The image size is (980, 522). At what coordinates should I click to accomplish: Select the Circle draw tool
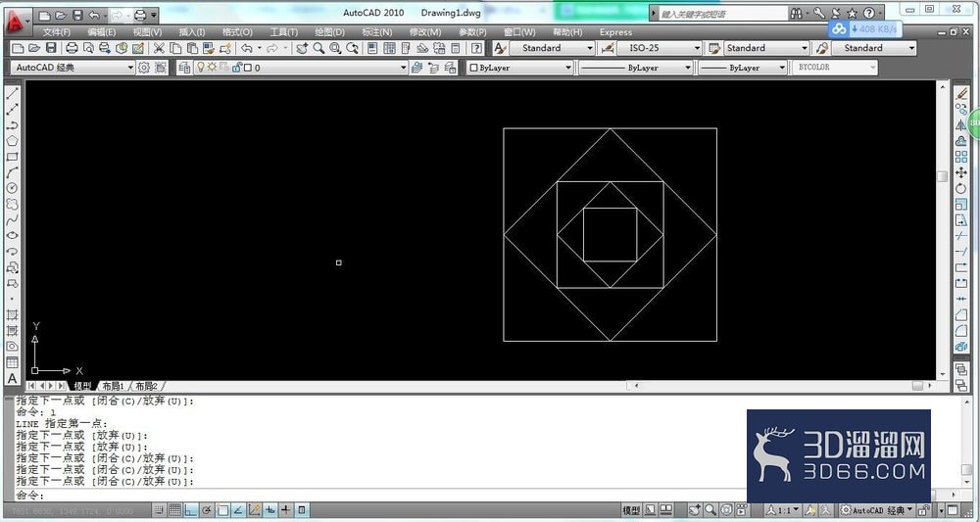12,188
